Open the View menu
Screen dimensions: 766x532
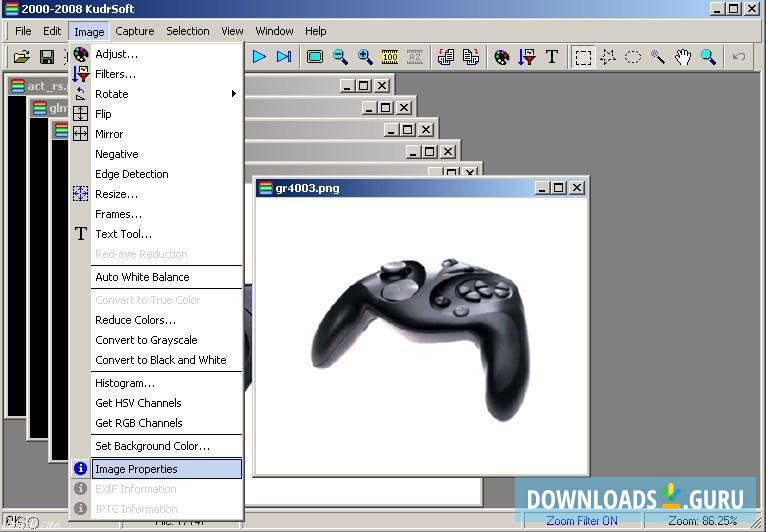pos(232,31)
